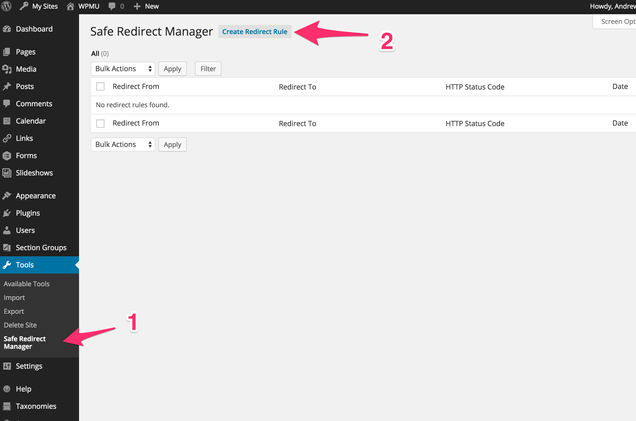Click Create Redirect Rule button
This screenshot has height=421, width=636.
tap(255, 32)
